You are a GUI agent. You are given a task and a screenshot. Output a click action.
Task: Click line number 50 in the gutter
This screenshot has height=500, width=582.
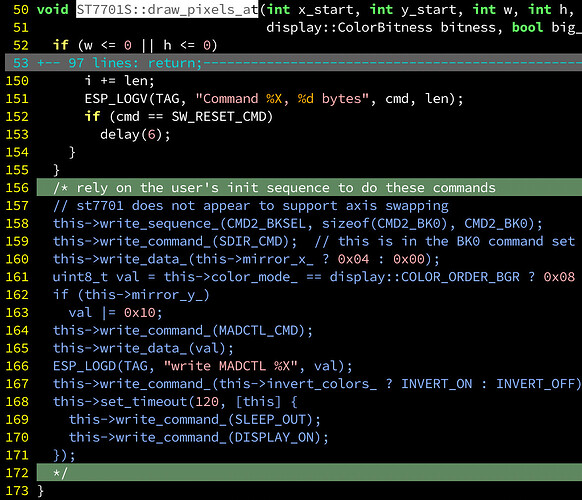point(20,10)
